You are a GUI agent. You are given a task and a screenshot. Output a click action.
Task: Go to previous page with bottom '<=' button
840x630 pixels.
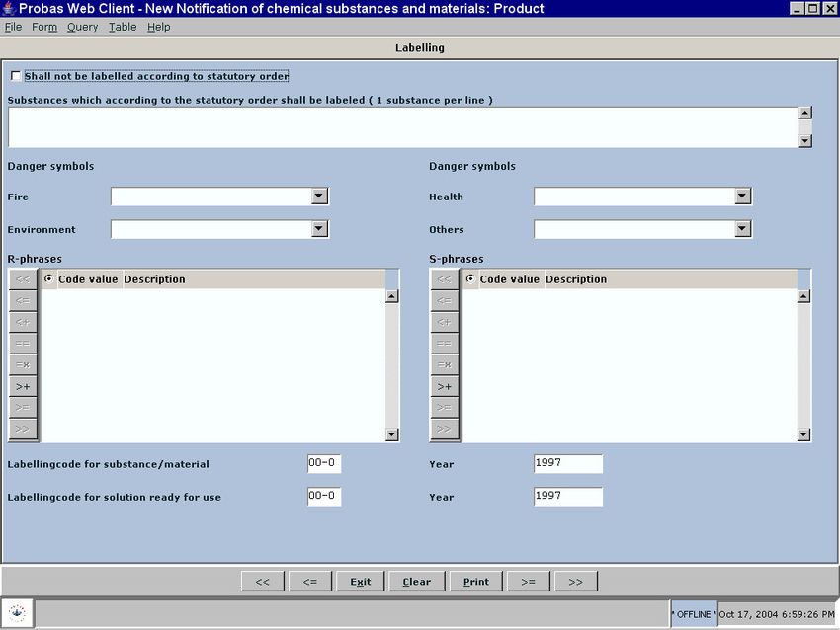click(x=309, y=582)
